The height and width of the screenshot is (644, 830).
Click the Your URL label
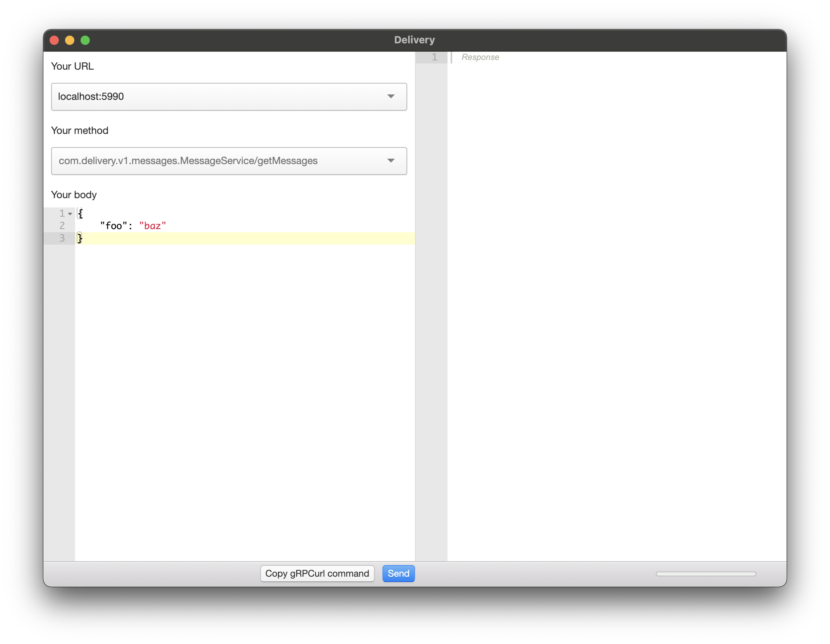72,66
